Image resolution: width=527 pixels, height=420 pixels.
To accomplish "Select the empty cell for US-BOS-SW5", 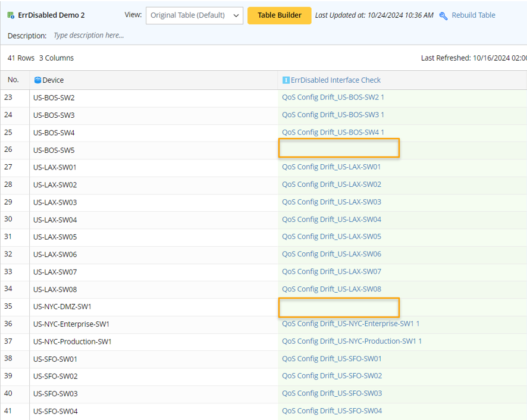I will 338,149.
